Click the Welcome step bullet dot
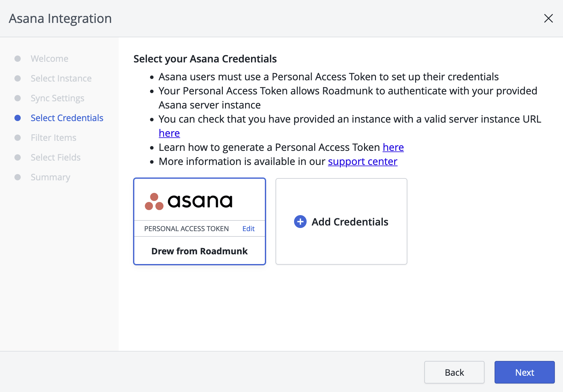The height and width of the screenshot is (392, 563). click(x=18, y=59)
